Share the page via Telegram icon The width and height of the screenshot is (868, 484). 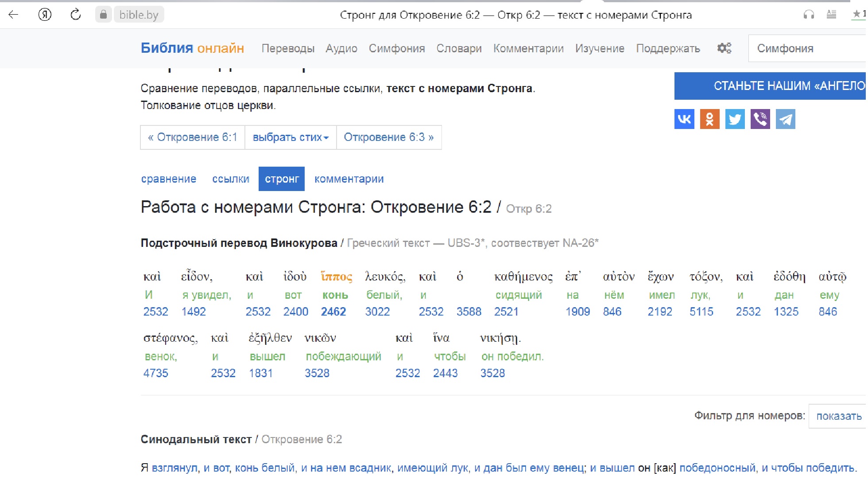[786, 119]
